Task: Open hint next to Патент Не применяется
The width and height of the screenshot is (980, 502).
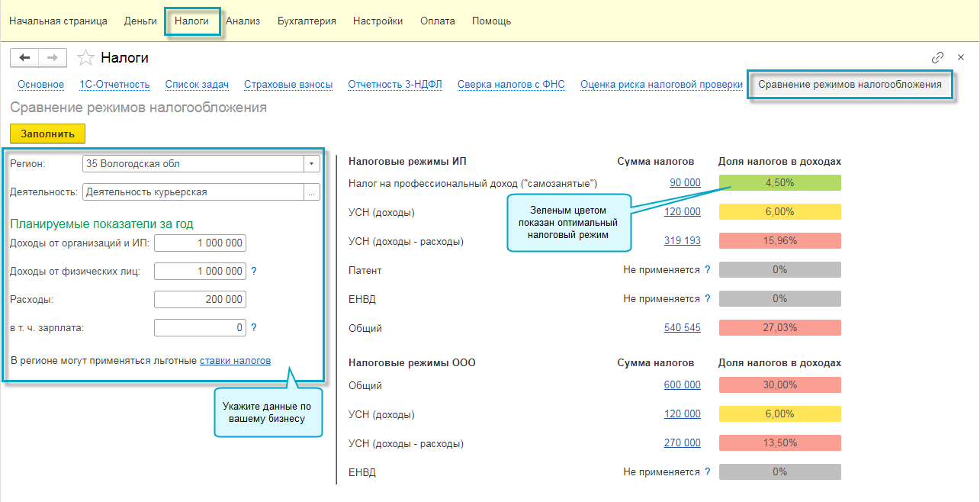Action: coord(708,270)
